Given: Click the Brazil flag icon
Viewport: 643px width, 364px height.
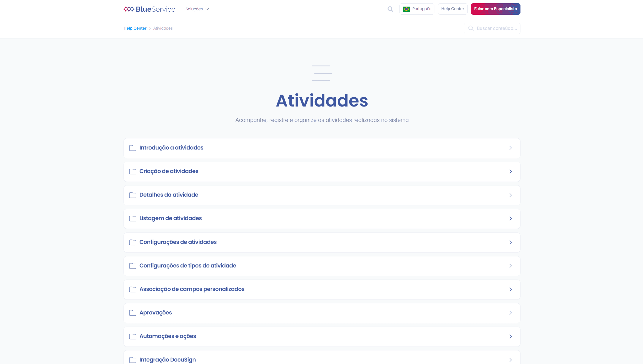Looking at the screenshot, I should pos(406,9).
